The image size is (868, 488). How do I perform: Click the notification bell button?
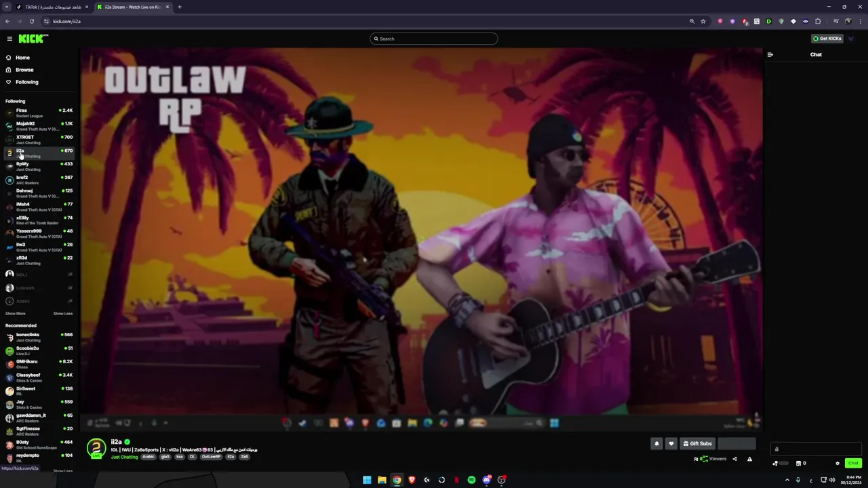(x=656, y=444)
